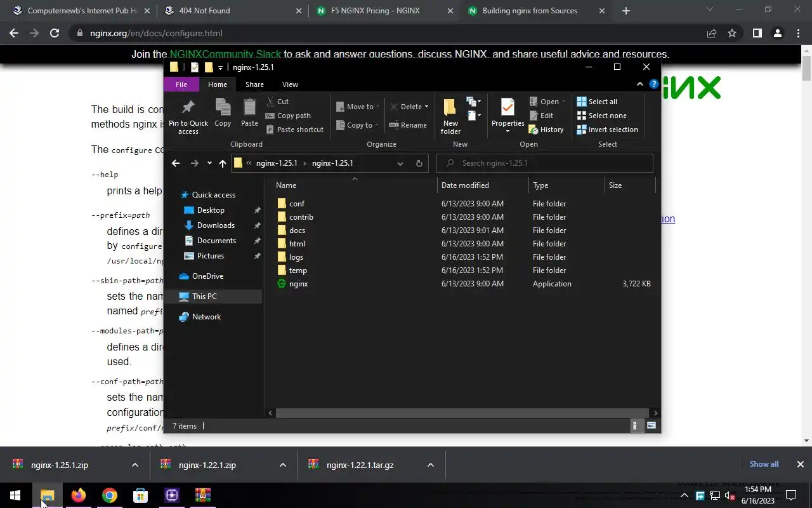Select the conf folder
The height and width of the screenshot is (508, 812).
pyautogui.click(x=296, y=204)
